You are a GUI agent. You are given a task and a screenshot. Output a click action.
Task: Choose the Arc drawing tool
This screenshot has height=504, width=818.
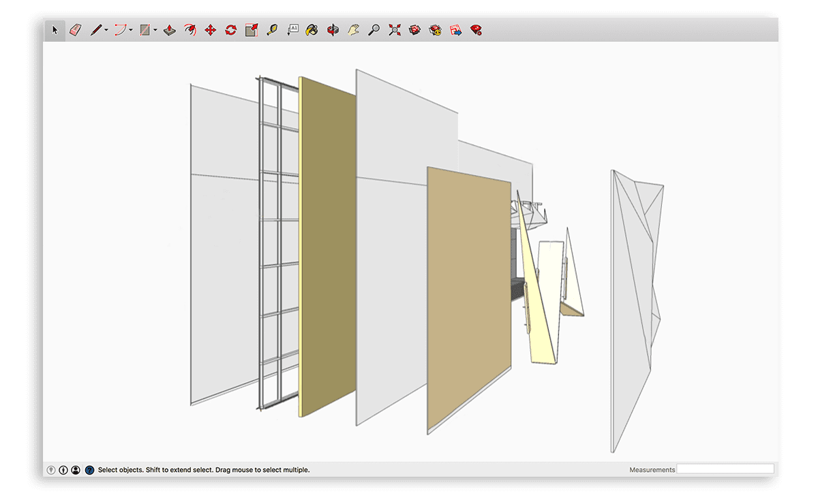click(x=121, y=31)
